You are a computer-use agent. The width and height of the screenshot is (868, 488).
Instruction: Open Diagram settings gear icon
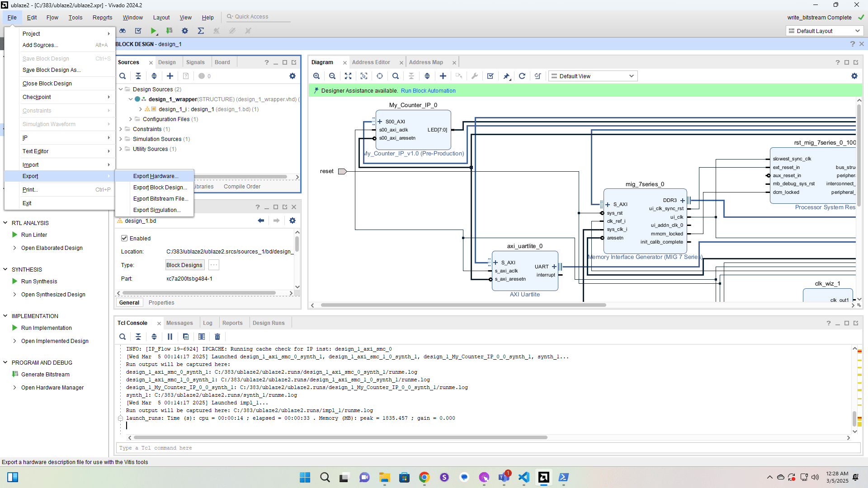coord(854,76)
